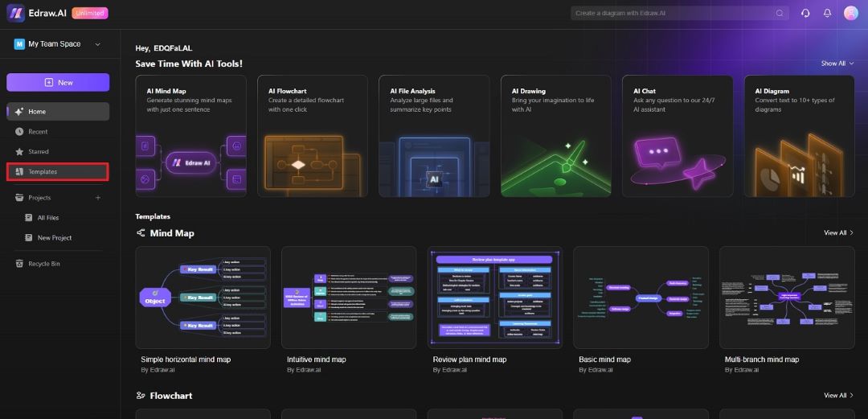Click View All for Mind Map templates

tap(838, 232)
